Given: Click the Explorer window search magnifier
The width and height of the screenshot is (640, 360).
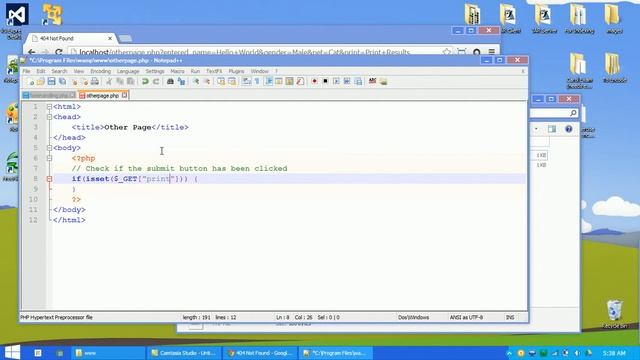Looking at the screenshot, I should tap(573, 113).
